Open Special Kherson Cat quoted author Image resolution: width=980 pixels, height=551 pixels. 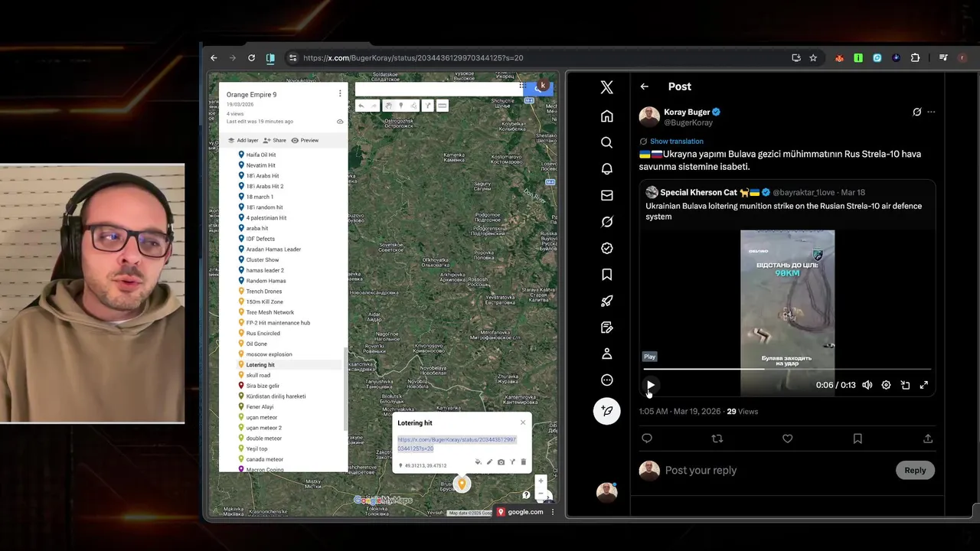[698, 192]
